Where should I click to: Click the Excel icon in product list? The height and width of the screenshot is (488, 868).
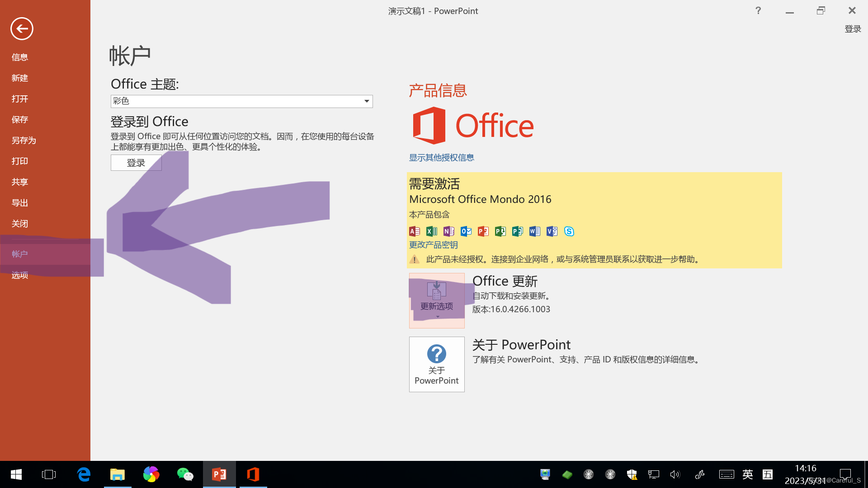coord(431,231)
